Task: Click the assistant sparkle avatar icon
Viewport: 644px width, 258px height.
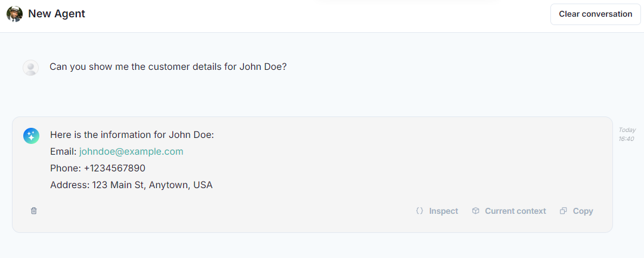Action: click(x=31, y=136)
